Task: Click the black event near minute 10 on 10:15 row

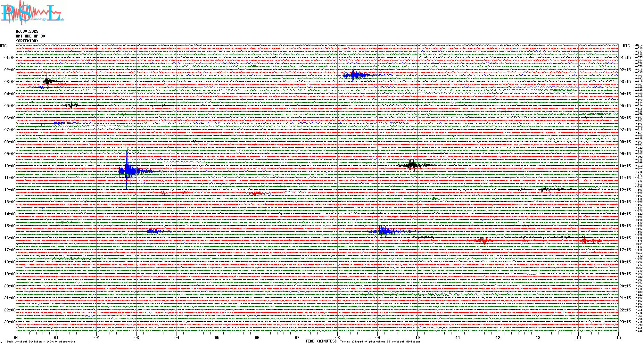Action: click(412, 165)
